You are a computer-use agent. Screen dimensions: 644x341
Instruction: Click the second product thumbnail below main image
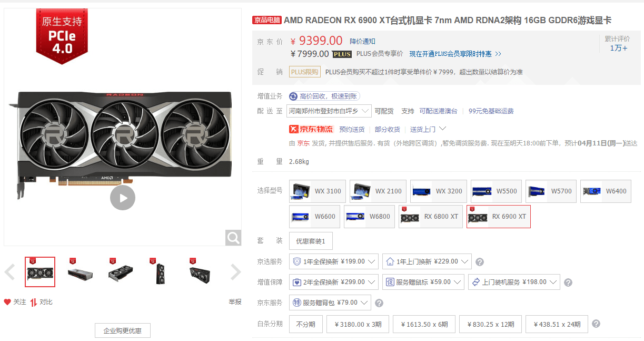(x=80, y=272)
